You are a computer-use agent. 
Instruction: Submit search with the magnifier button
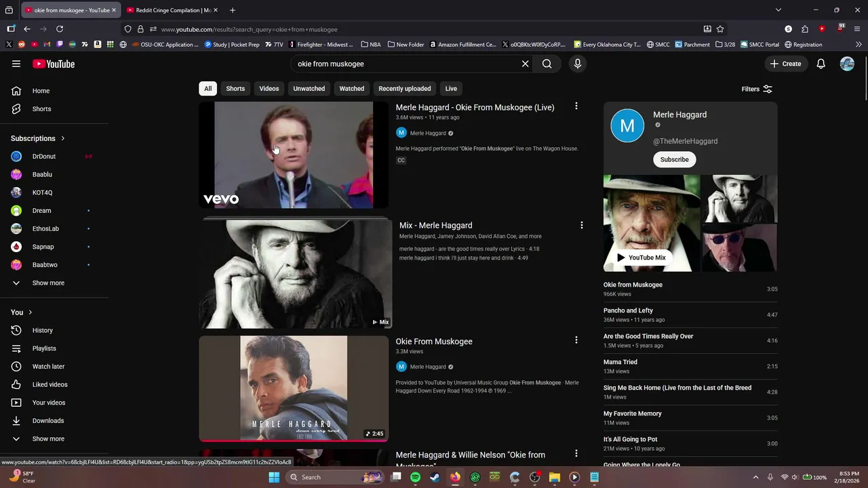(547, 64)
